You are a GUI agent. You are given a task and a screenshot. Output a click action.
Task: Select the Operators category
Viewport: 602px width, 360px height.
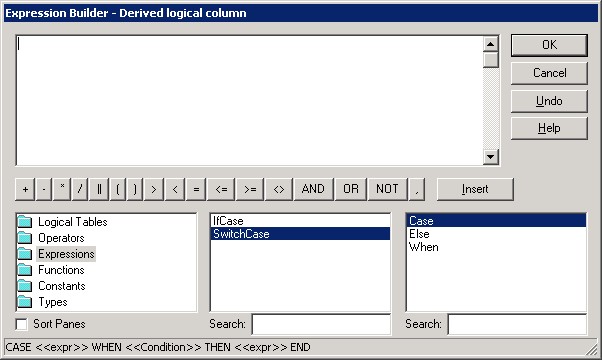pos(61,238)
